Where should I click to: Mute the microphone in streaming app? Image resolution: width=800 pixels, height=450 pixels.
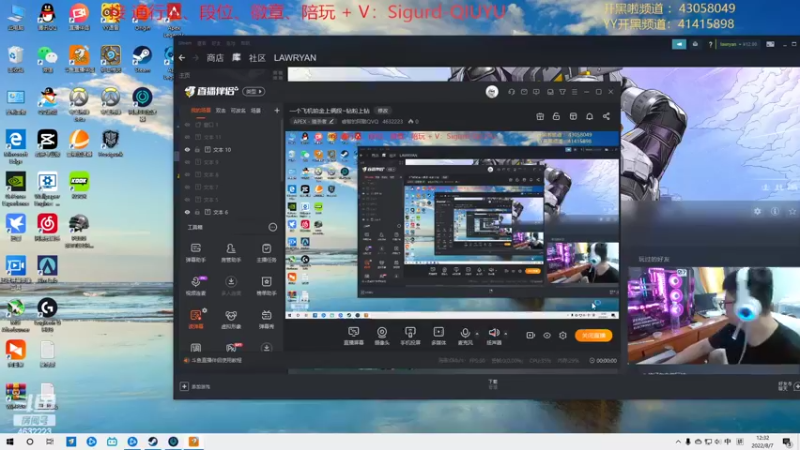coord(465,336)
